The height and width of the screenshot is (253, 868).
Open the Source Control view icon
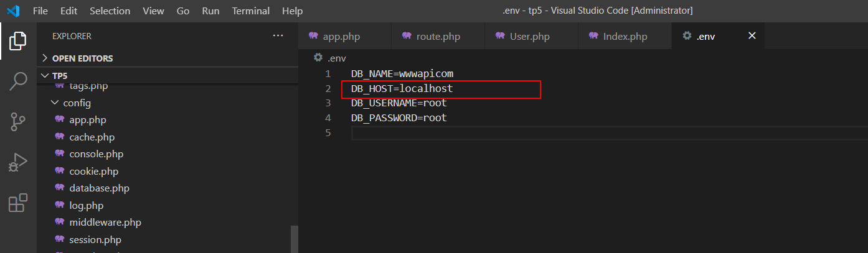pos(18,121)
